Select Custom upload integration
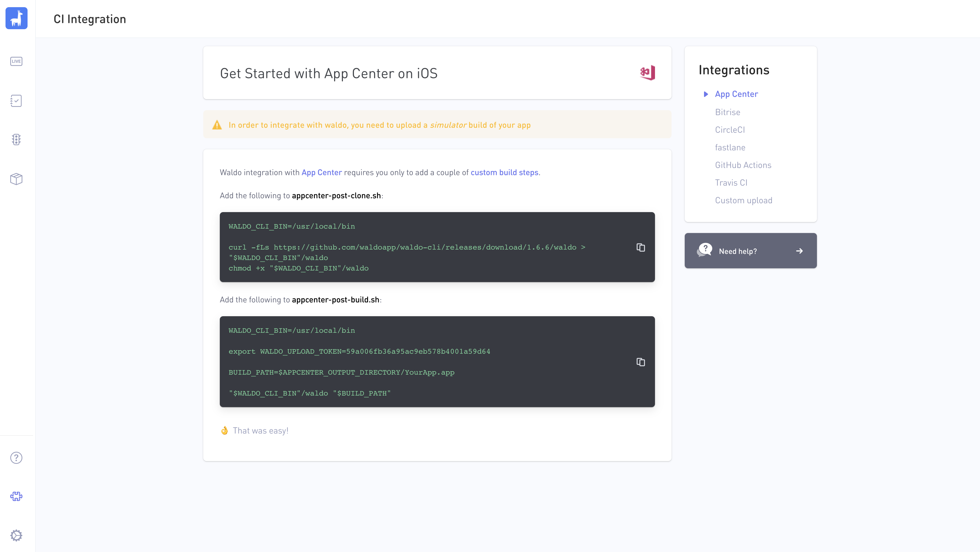The height and width of the screenshot is (552, 980). pos(743,201)
